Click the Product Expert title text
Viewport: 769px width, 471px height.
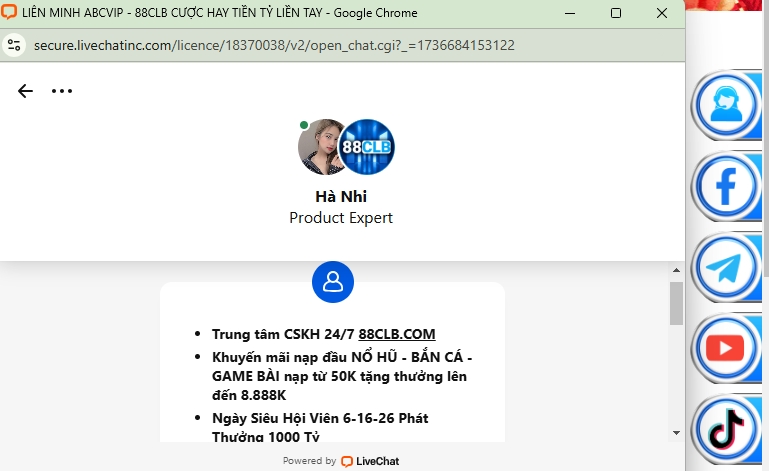[x=341, y=217]
